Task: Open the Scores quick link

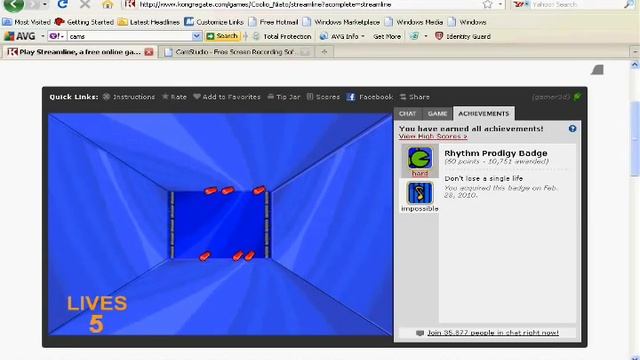Action: (323, 97)
